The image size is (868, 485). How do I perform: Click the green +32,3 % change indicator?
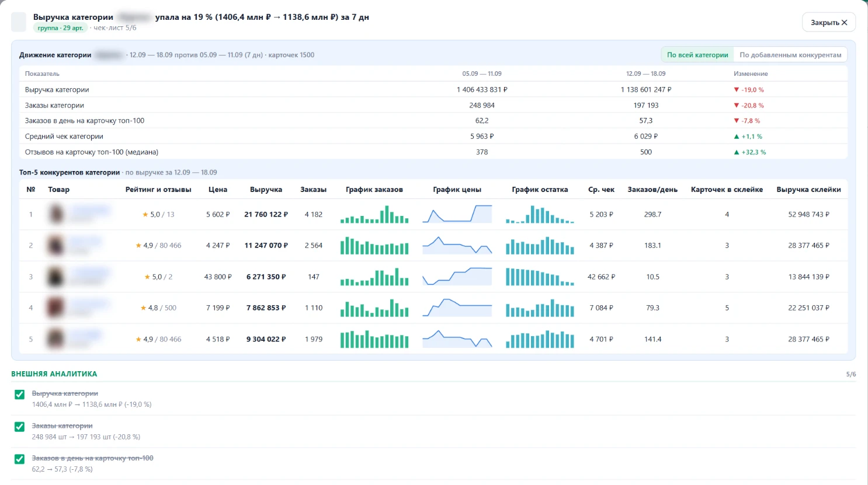750,152
